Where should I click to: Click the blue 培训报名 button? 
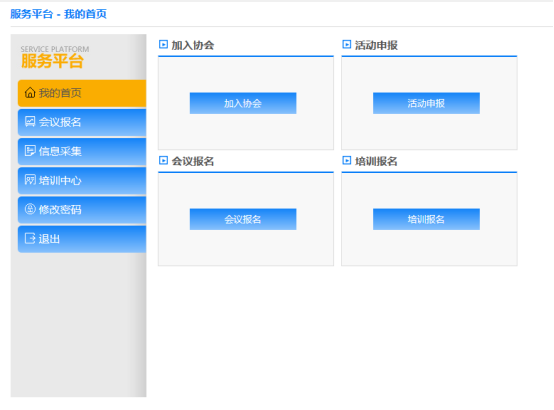426,219
